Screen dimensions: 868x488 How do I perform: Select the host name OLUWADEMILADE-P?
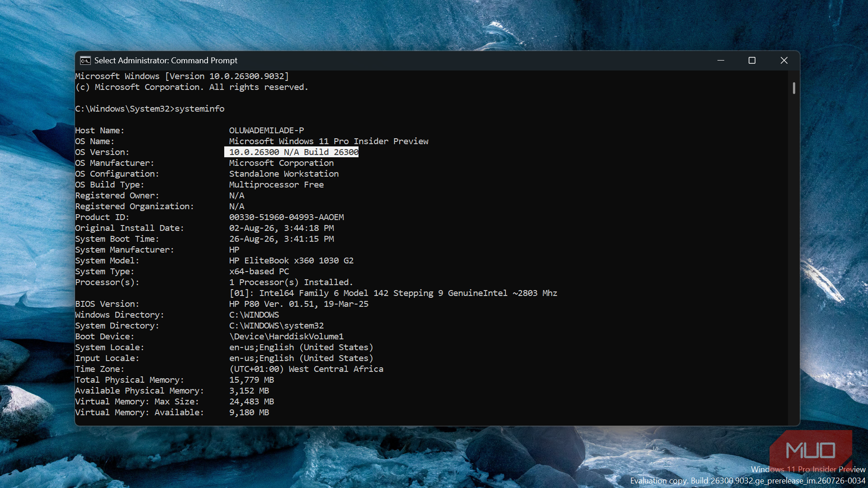pyautogui.click(x=266, y=131)
